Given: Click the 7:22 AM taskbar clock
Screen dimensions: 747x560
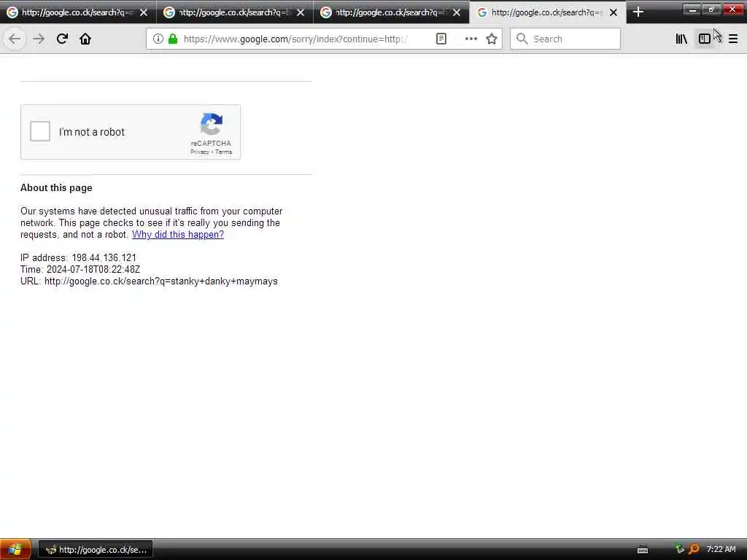Looking at the screenshot, I should pos(721,549).
